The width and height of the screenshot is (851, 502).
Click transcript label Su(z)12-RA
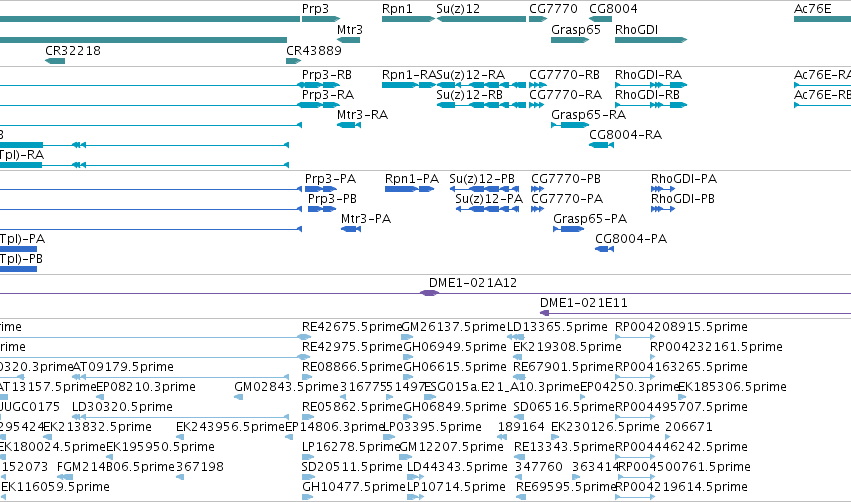(x=471, y=75)
